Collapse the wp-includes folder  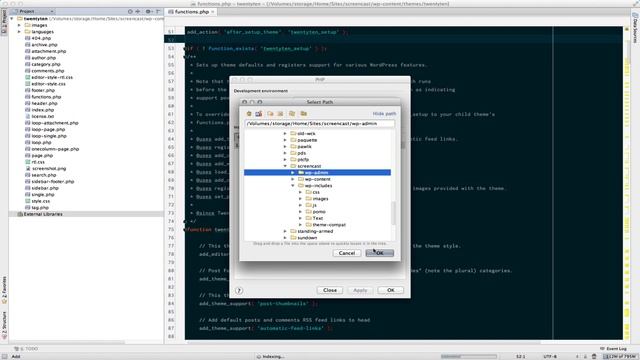[293, 186]
